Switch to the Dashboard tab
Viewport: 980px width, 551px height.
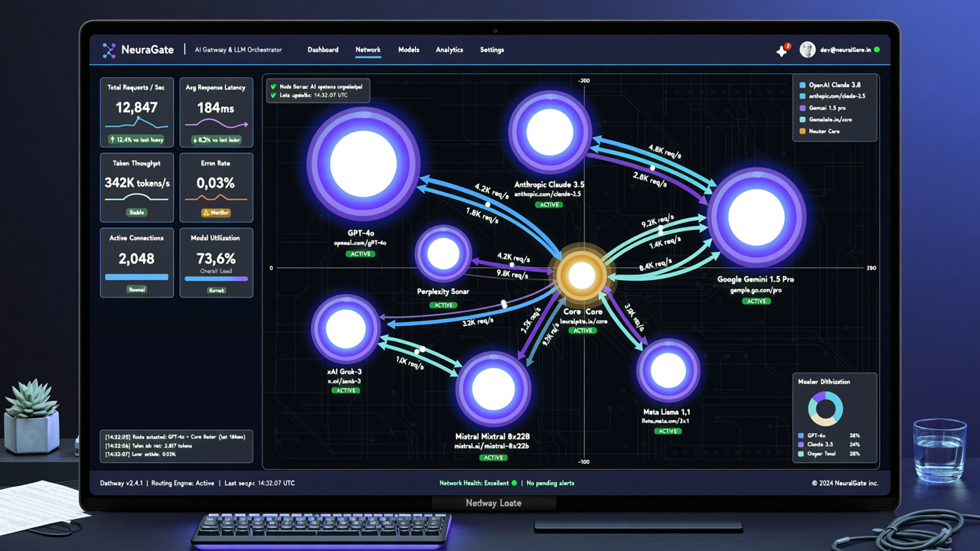point(323,50)
